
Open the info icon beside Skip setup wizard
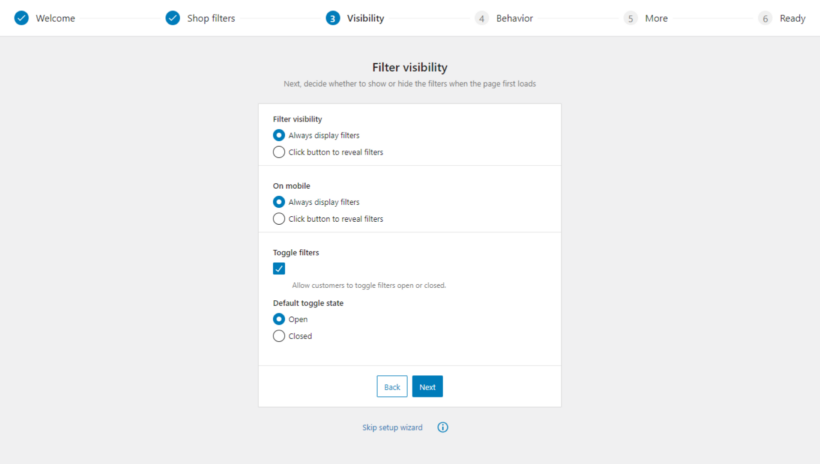pos(443,427)
